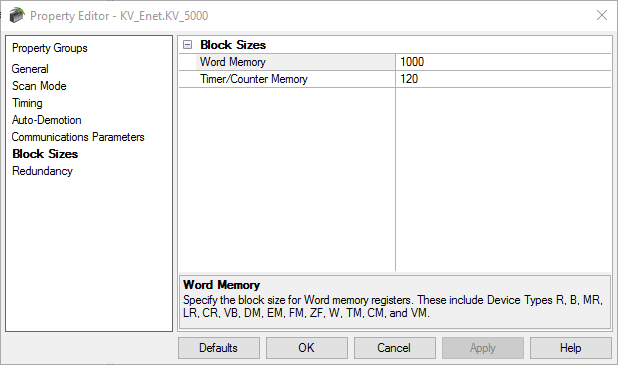Cancel the Property Editor dialog
The height and width of the screenshot is (365, 618).
pos(395,348)
